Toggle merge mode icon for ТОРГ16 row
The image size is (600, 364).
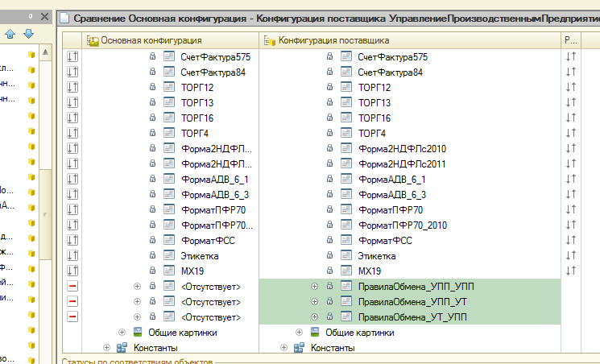(72, 118)
